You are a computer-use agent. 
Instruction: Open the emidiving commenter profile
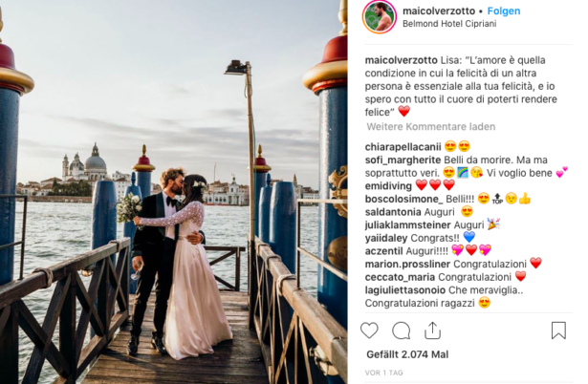click(388, 186)
